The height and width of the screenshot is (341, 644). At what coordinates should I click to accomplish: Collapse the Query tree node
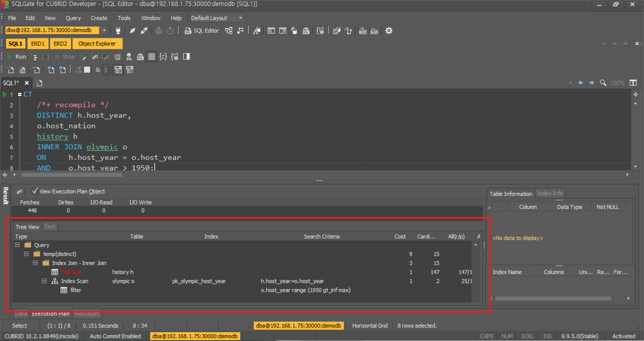point(17,245)
